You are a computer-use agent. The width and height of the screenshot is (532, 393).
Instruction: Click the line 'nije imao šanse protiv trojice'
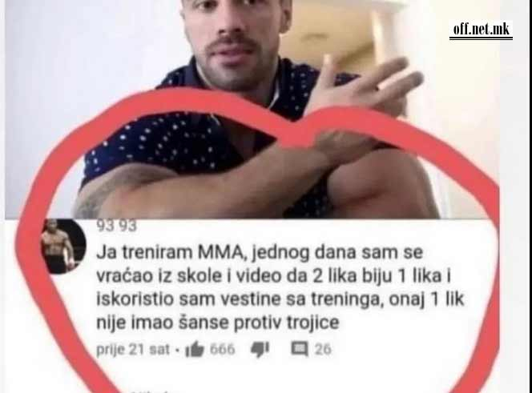(218, 323)
